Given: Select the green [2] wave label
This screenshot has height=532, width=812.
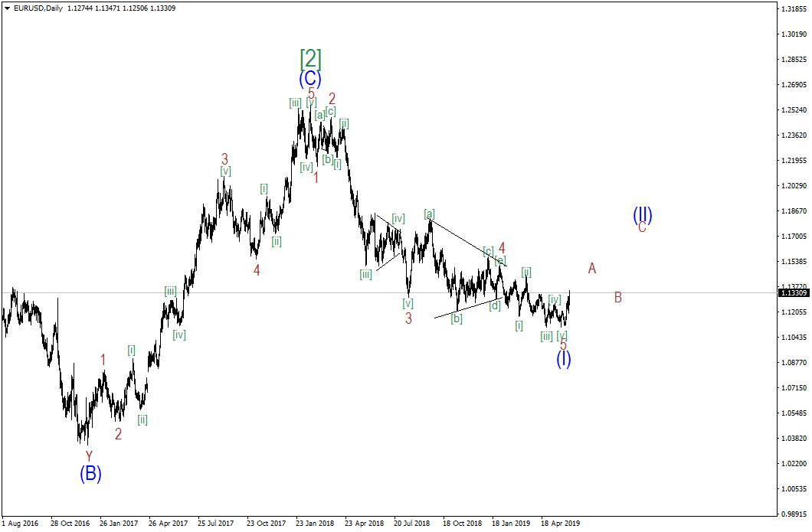Looking at the screenshot, I should coord(311,59).
